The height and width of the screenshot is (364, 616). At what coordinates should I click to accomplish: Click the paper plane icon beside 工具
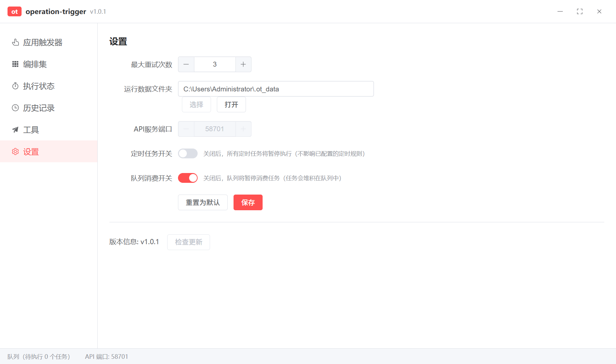[15, 130]
